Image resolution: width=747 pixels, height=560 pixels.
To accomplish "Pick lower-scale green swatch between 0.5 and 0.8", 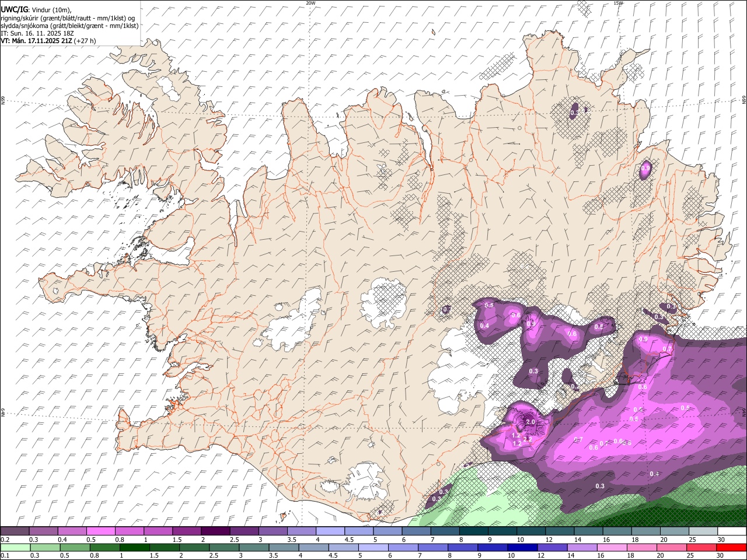I will click(x=75, y=547).
